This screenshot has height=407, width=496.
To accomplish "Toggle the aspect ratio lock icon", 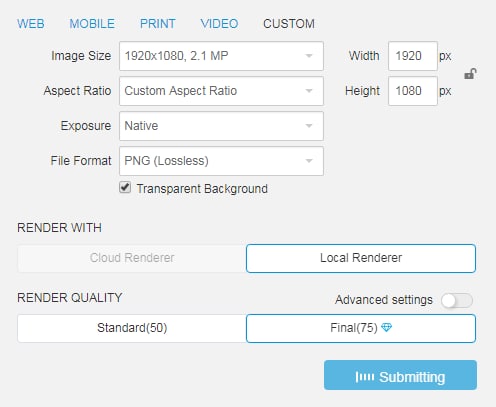I will pos(470,74).
